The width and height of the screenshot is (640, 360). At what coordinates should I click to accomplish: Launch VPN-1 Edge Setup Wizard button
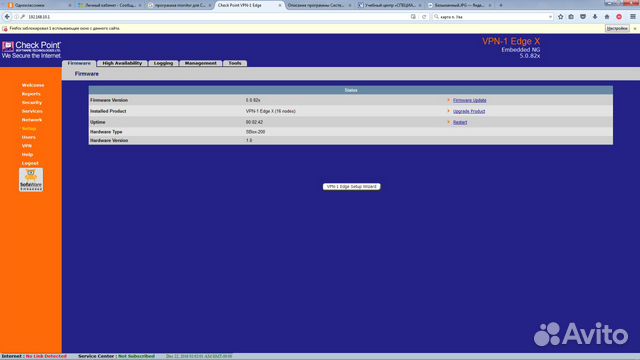tap(351, 187)
